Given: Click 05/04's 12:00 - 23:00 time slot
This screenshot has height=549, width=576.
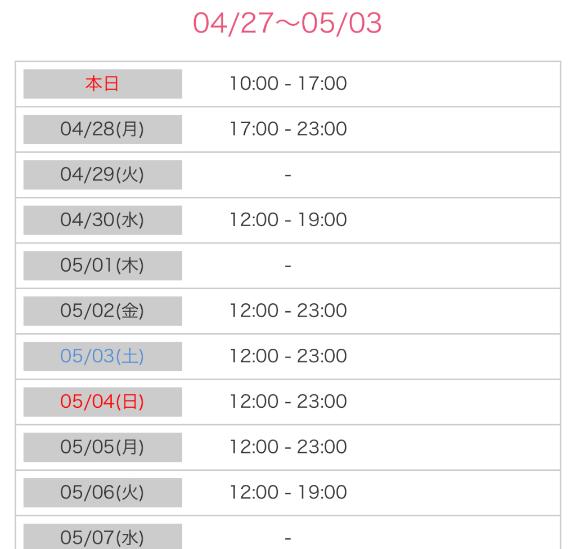Looking at the screenshot, I should point(288,401).
